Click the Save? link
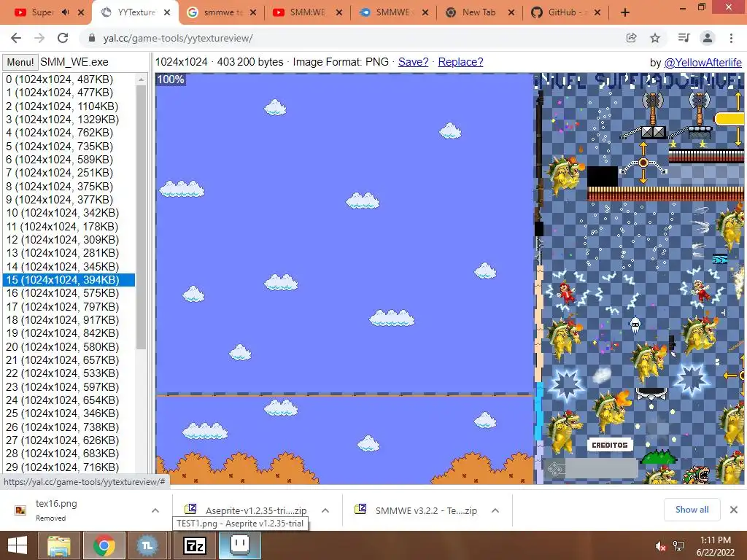 coord(413,62)
